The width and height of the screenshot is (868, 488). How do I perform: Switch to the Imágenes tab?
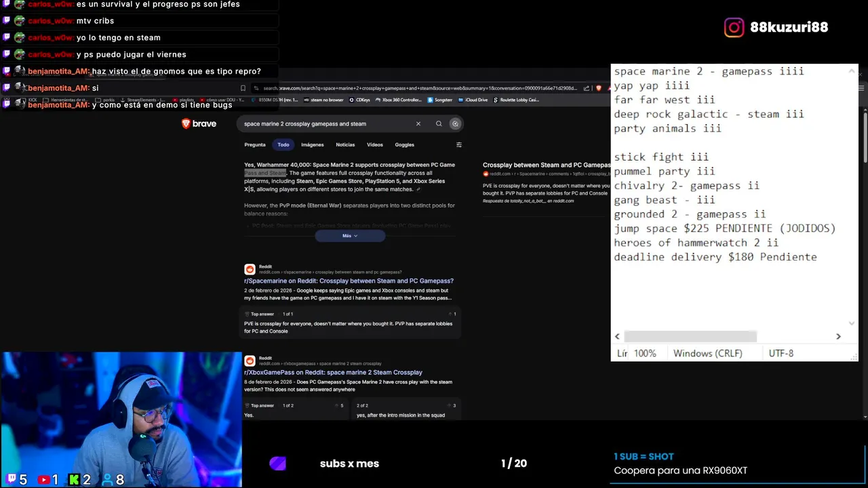[x=313, y=144]
